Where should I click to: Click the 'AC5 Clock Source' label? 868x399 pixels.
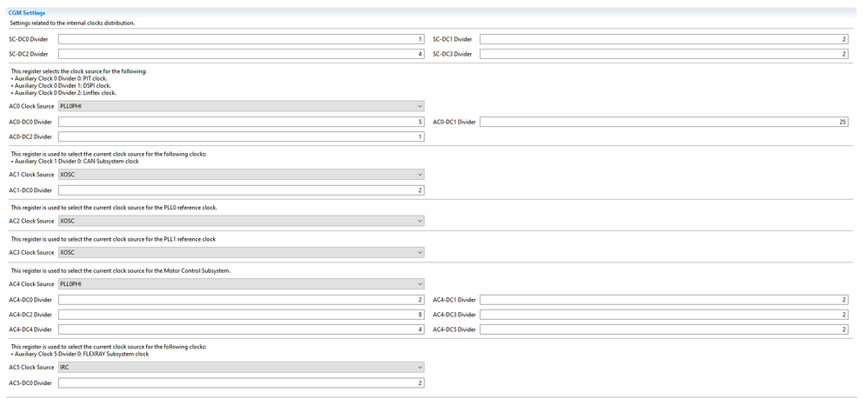[x=31, y=368]
